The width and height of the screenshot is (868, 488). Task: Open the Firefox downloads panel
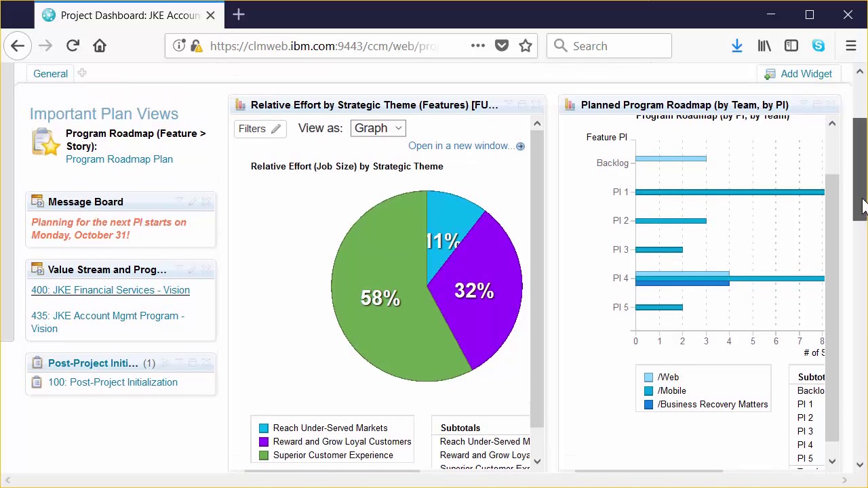(x=737, y=46)
